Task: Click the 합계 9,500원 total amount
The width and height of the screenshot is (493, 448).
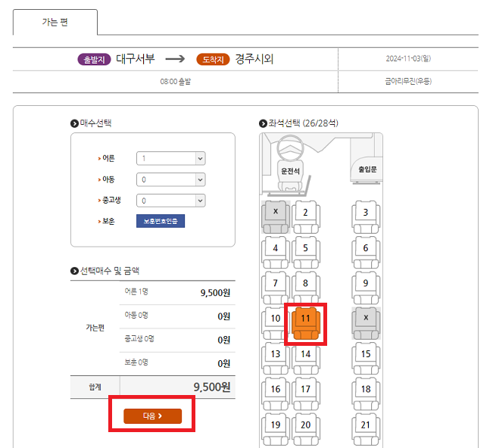Action: pyautogui.click(x=211, y=387)
